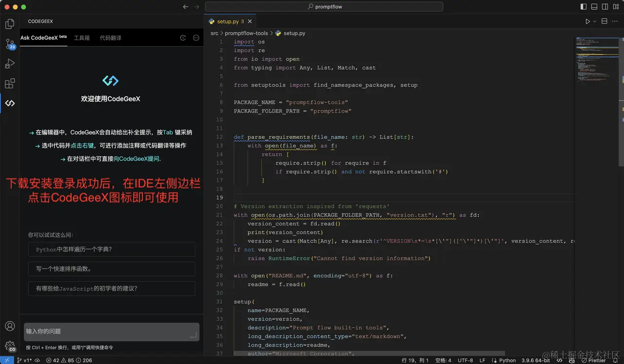Toggle the primary side bar
The image size is (624, 364).
(584, 7)
